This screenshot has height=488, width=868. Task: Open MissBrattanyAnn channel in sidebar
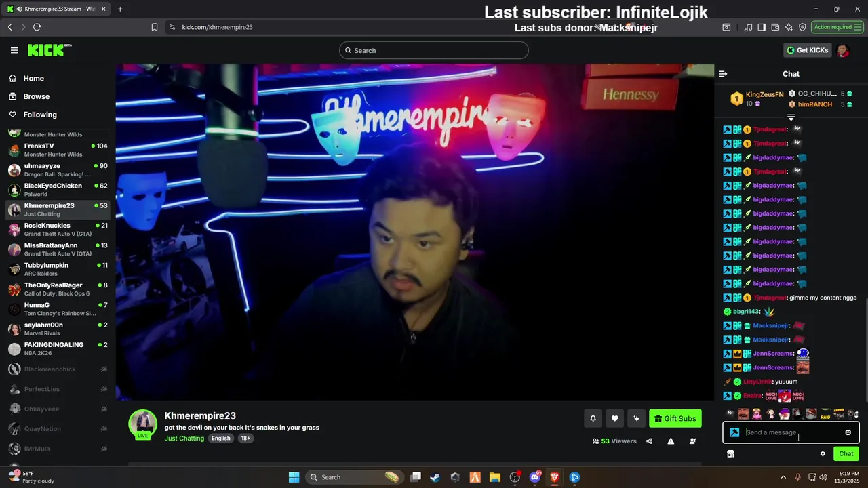[x=58, y=249]
